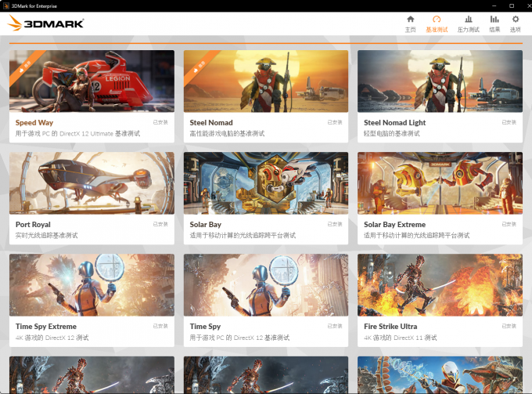This screenshot has height=394, width=532.
Task: Click the Port Royal description 实时光线追踪基准测试
Action: [46, 235]
